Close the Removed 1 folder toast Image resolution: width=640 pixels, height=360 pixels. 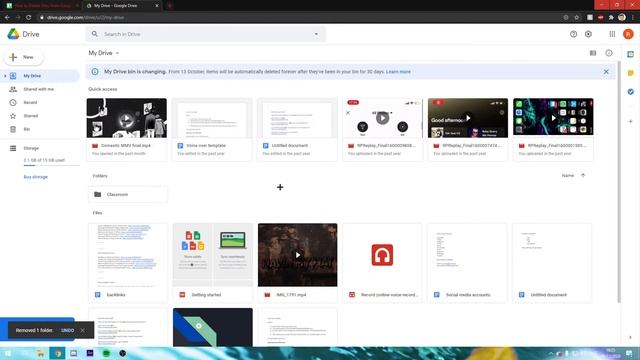coord(82,330)
